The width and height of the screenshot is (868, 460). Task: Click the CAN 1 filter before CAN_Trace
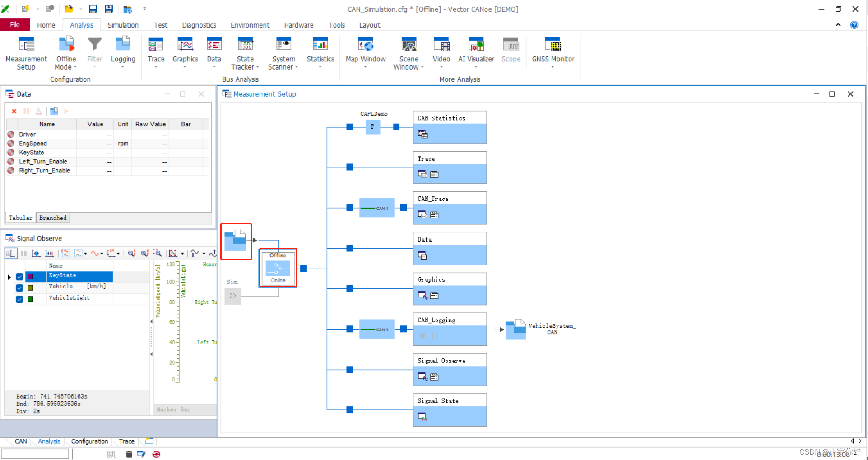pos(377,208)
